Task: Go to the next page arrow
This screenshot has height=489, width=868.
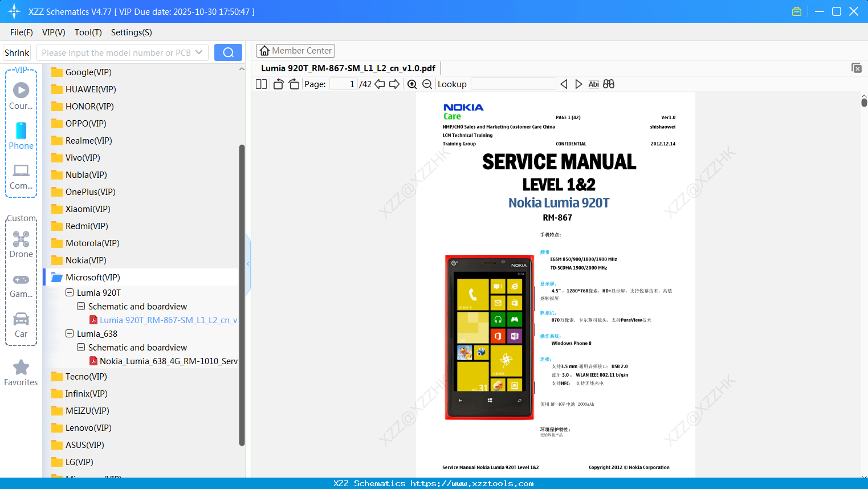Action: pos(394,84)
